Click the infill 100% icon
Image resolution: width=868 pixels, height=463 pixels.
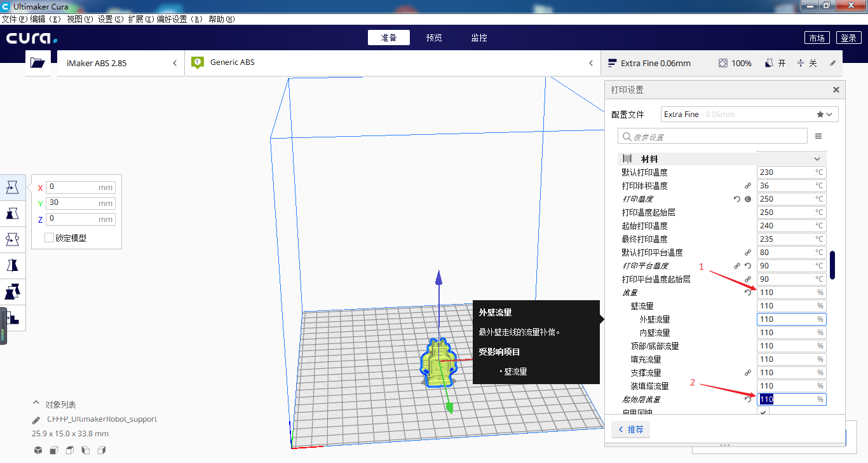(723, 63)
